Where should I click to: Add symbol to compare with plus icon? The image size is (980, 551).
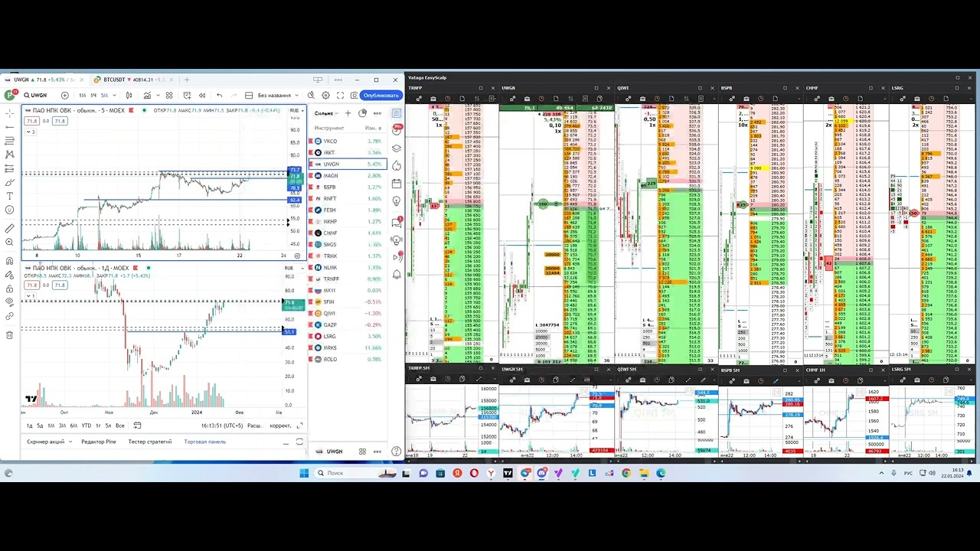(64, 95)
